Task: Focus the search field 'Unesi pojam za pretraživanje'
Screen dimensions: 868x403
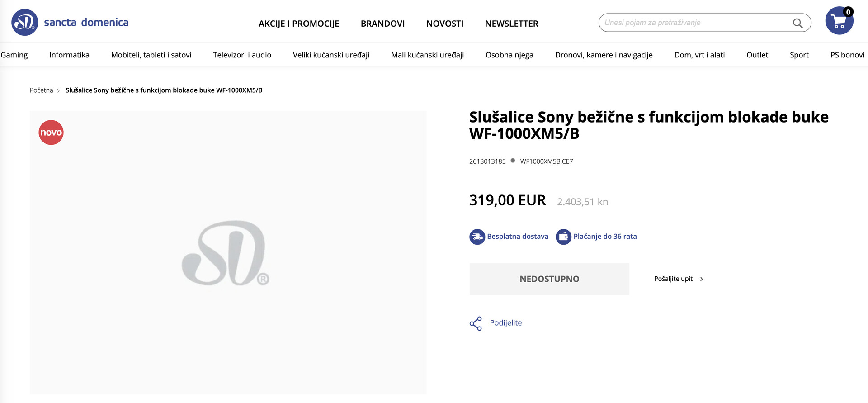Action: 696,23
